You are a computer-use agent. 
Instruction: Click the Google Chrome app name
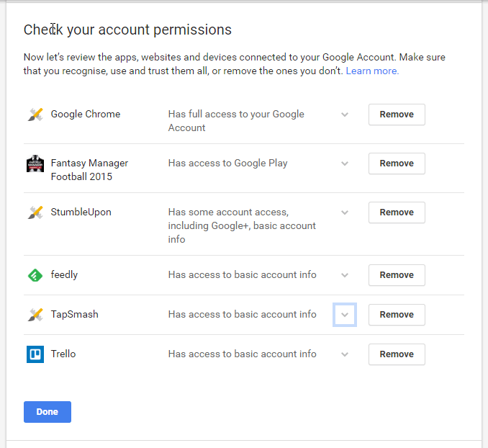pyautogui.click(x=86, y=114)
